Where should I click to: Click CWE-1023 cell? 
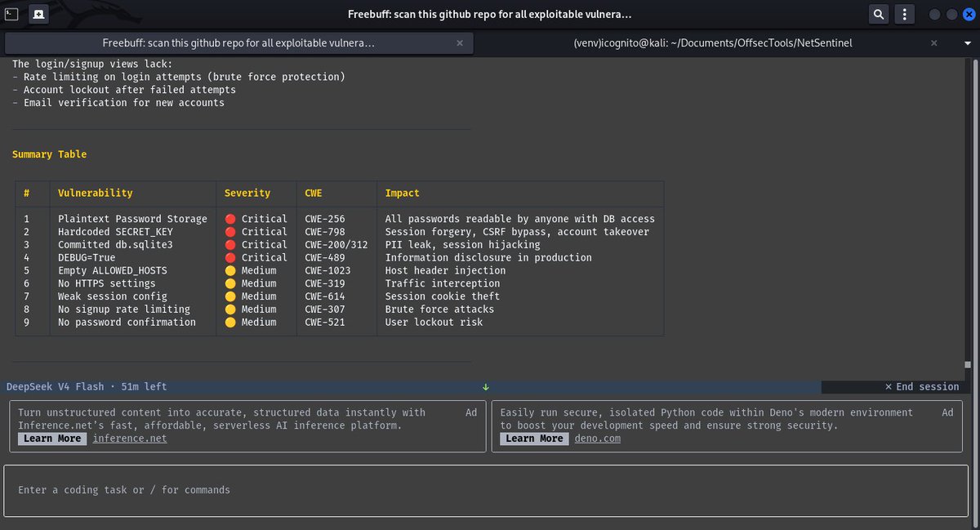(327, 270)
